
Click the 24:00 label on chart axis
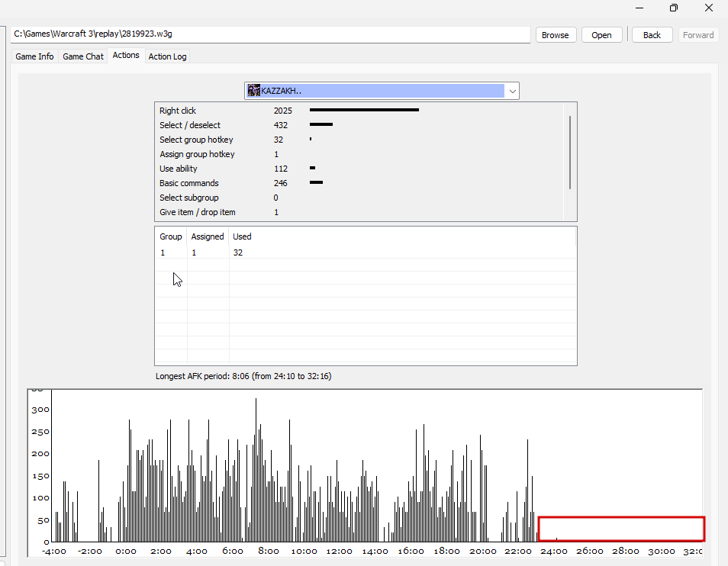point(554,552)
